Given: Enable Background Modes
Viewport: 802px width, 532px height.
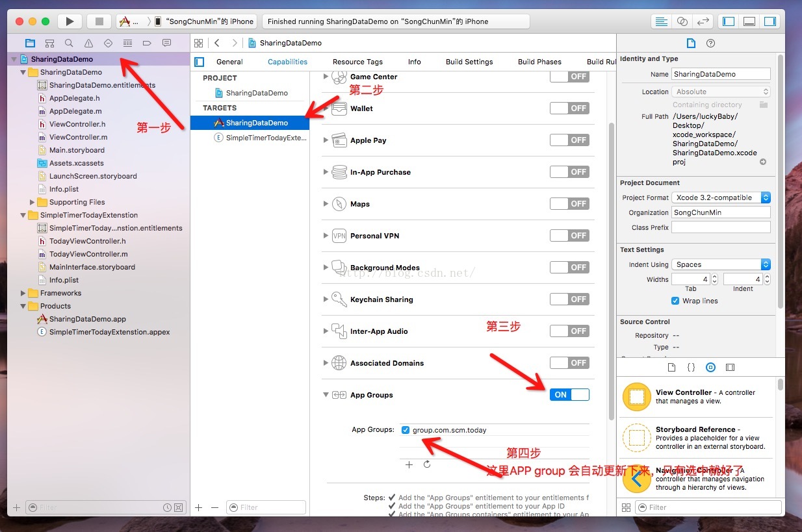Looking at the screenshot, I should click(569, 267).
